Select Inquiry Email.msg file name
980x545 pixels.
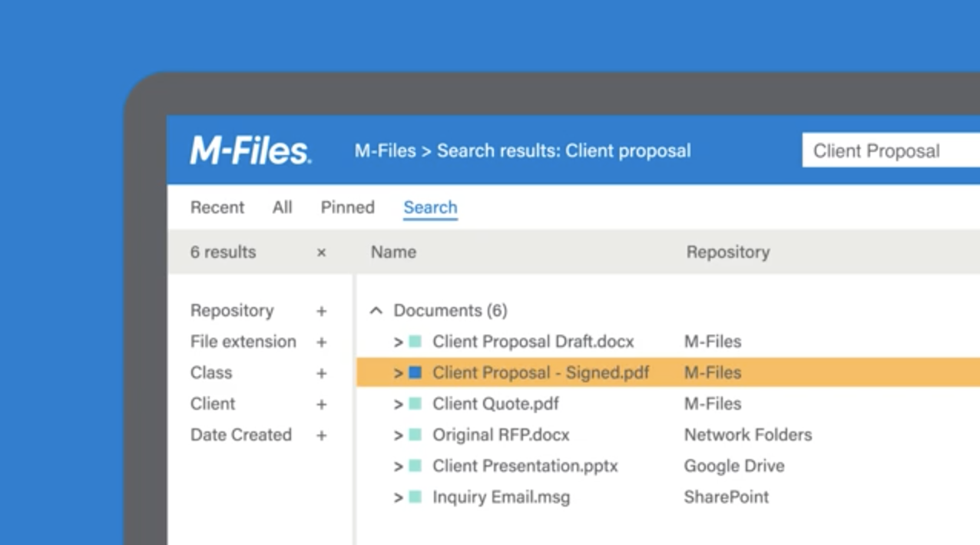pyautogui.click(x=501, y=497)
